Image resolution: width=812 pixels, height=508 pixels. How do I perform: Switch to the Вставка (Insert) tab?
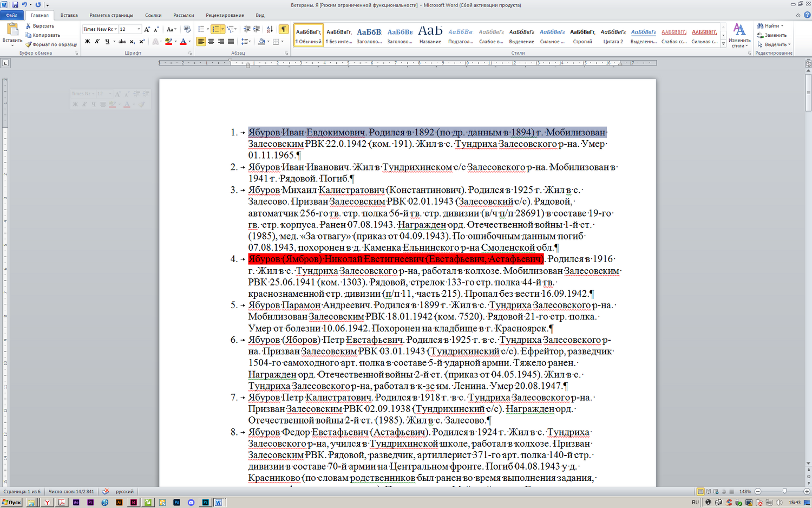click(x=69, y=15)
